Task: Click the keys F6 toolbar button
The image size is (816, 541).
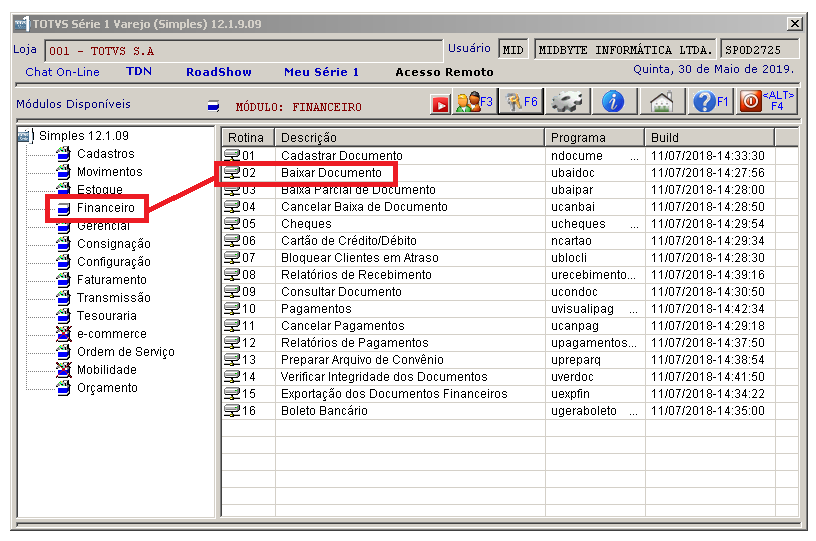Action: pos(521,101)
